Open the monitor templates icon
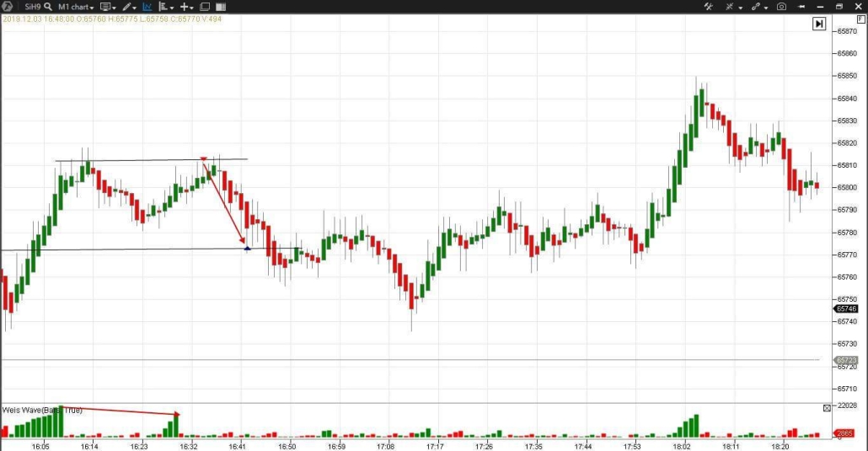 (105, 7)
